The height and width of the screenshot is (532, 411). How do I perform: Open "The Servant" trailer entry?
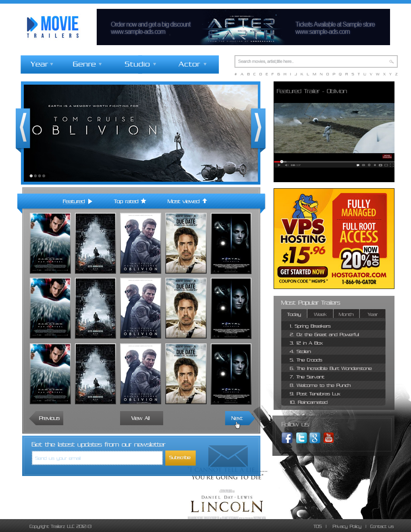coord(333,377)
